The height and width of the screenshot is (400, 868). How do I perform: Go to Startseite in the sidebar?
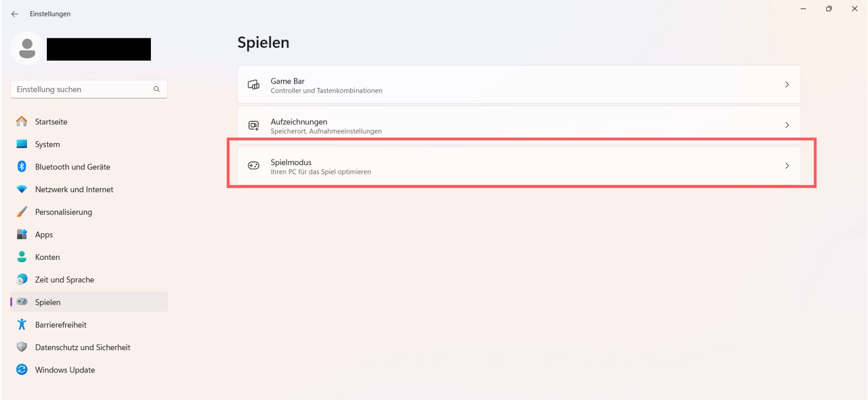(51, 122)
